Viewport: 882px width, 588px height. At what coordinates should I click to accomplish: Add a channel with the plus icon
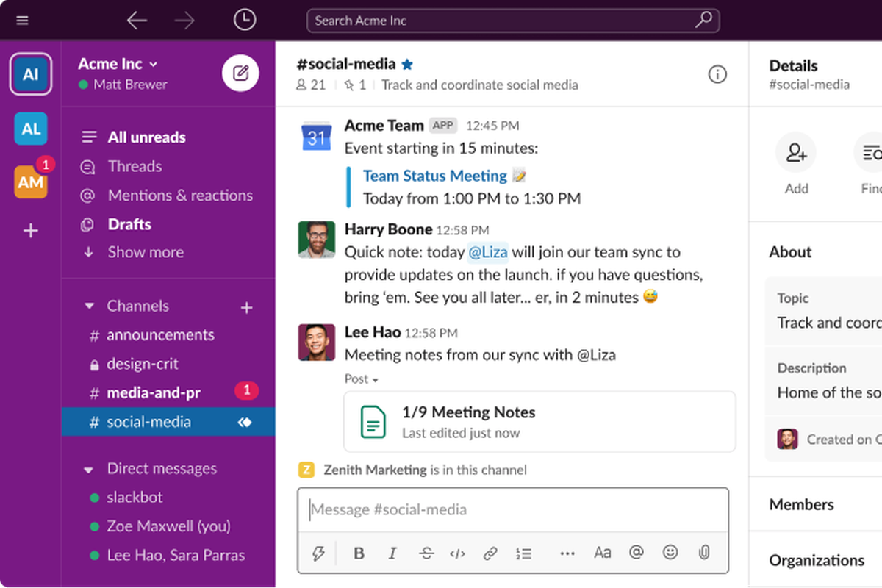click(247, 308)
